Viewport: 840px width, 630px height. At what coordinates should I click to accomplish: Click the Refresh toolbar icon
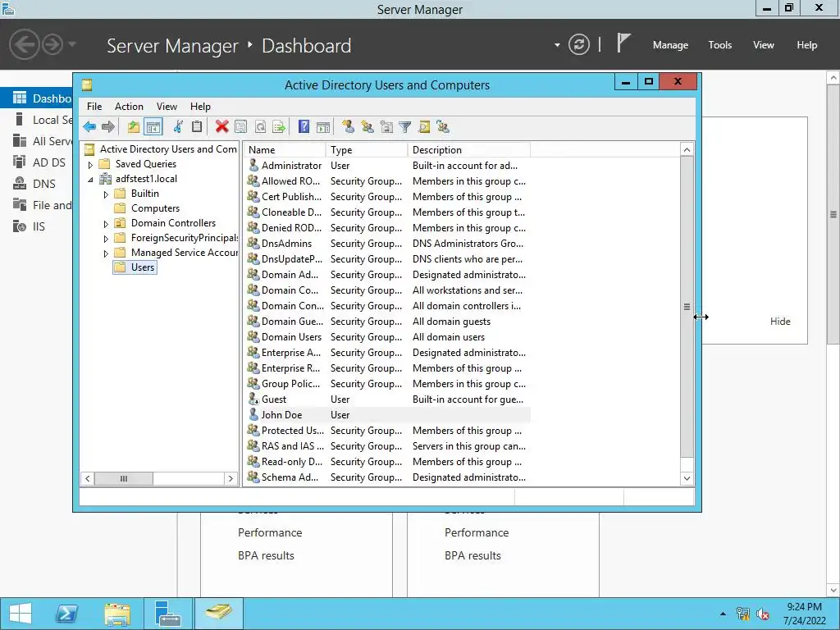pos(260,127)
